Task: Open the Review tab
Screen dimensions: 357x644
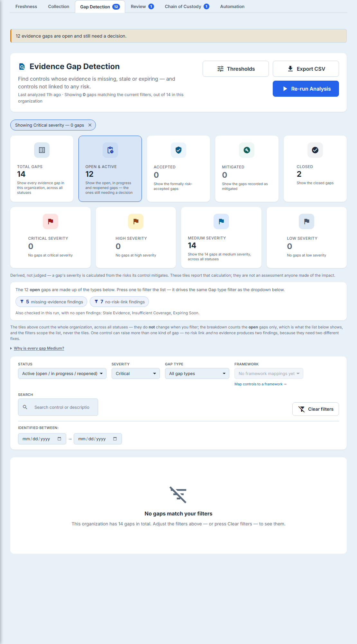Action: click(x=142, y=6)
